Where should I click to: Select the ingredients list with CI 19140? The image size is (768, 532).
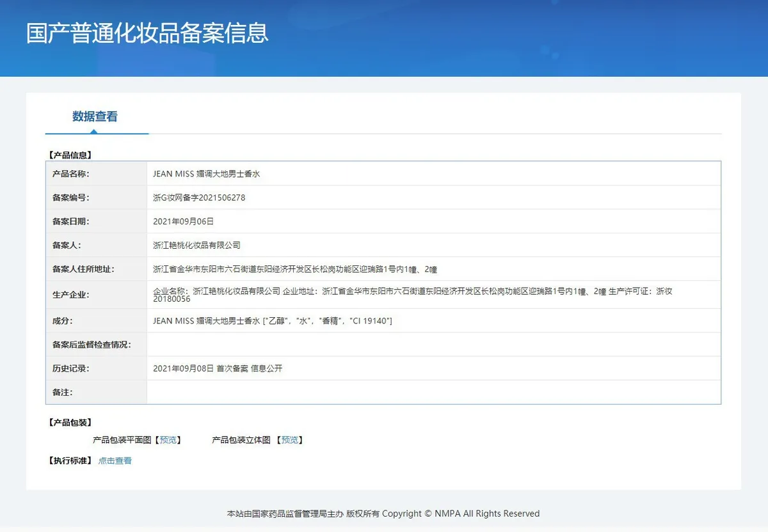(273, 320)
